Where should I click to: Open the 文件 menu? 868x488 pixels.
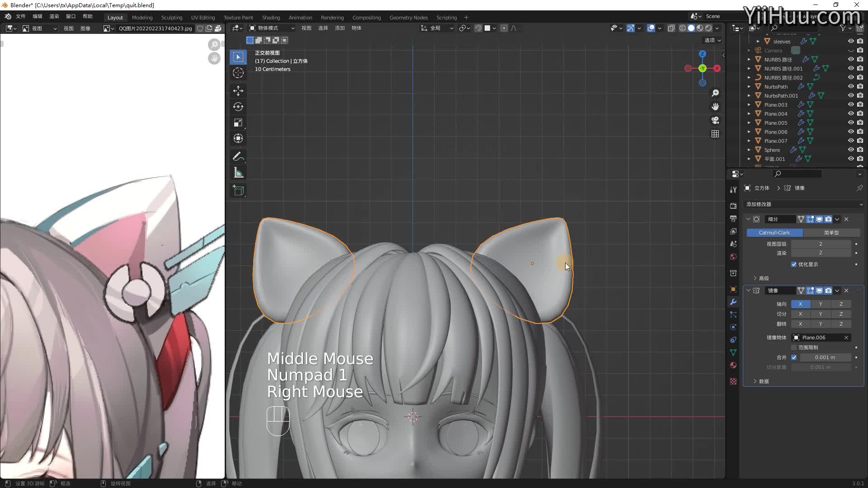[21, 16]
